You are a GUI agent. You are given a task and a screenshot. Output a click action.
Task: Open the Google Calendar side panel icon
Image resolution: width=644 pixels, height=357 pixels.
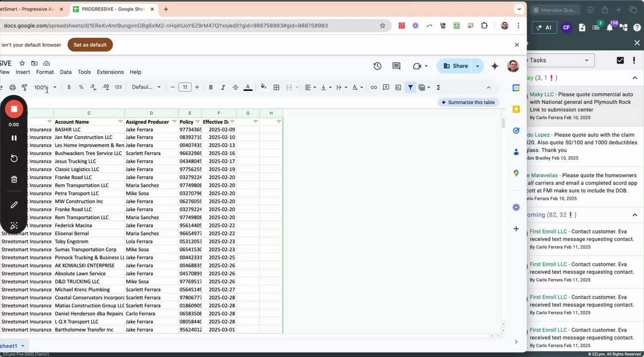[516, 88]
